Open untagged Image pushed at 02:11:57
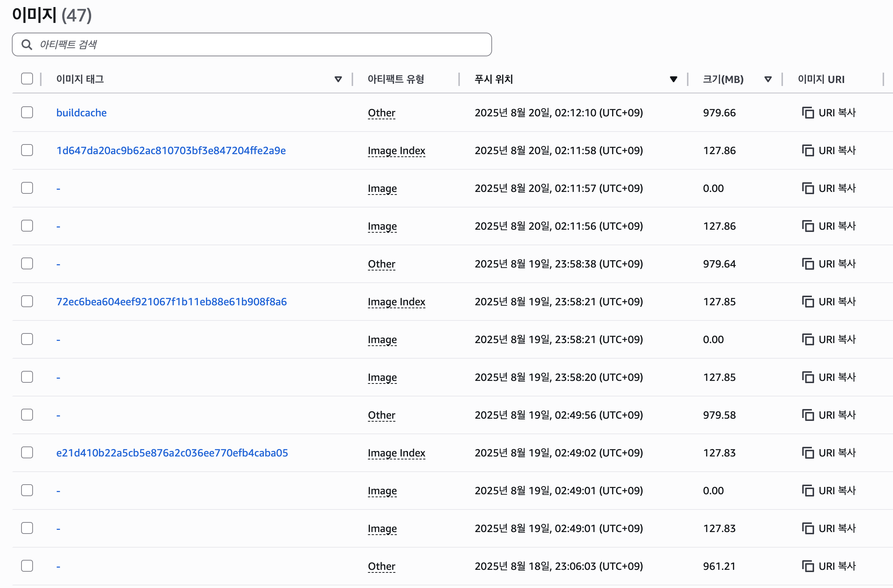This screenshot has height=588, width=893. pyautogui.click(x=58, y=189)
